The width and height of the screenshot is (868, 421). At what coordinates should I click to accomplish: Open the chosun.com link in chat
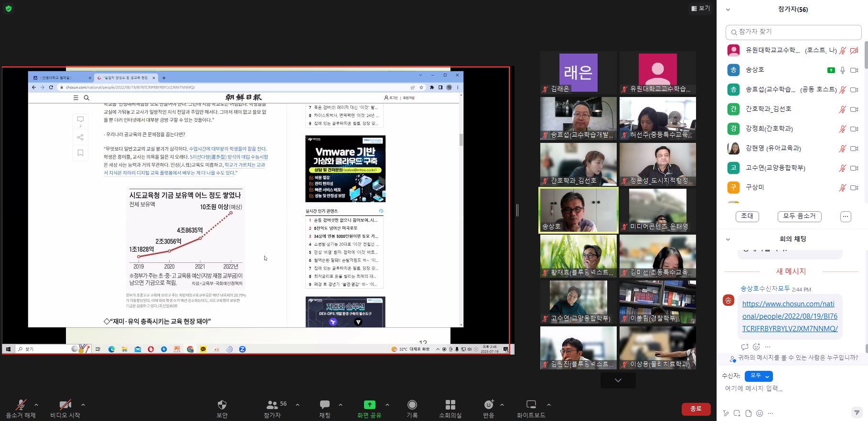790,316
